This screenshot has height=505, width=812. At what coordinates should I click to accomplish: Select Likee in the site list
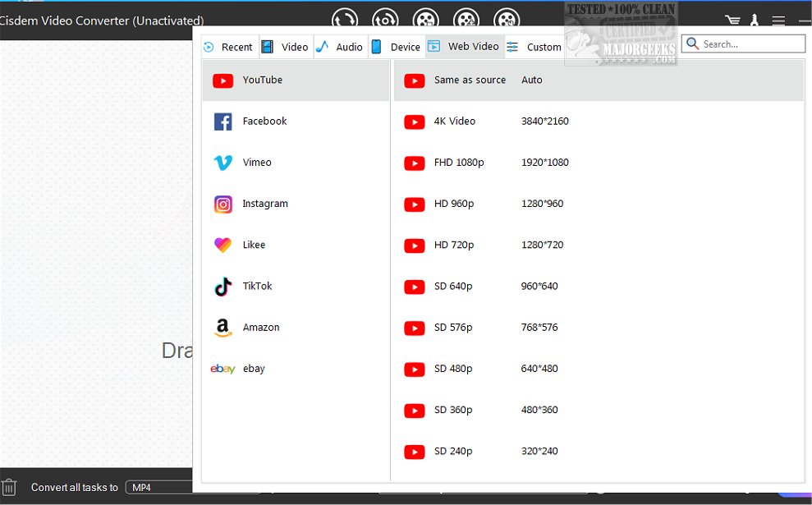296,245
